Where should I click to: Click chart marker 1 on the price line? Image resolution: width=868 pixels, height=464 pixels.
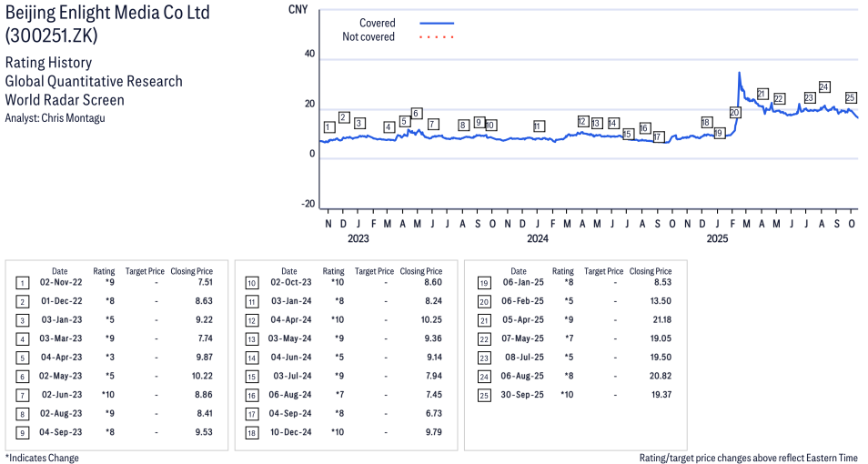pos(328,127)
